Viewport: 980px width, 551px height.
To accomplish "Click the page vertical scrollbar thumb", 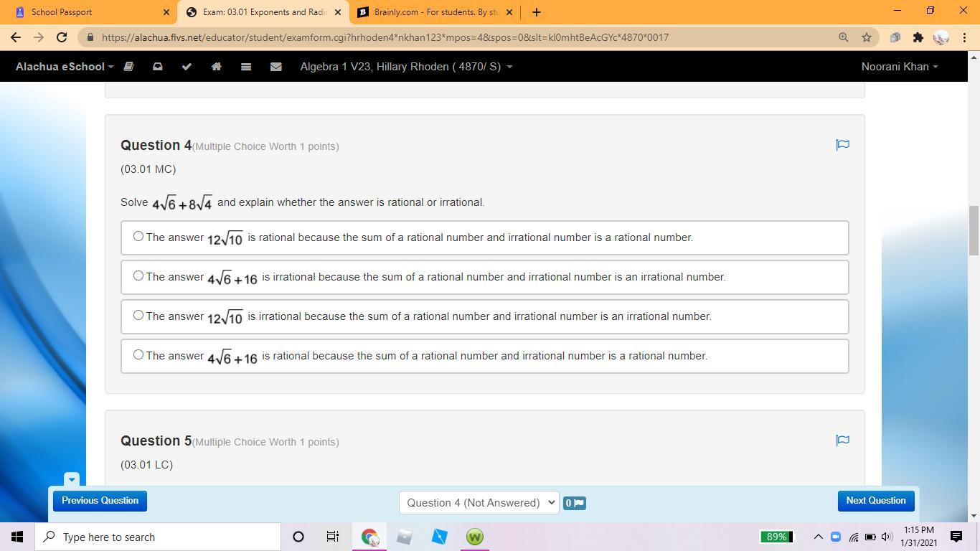I will 974,230.
